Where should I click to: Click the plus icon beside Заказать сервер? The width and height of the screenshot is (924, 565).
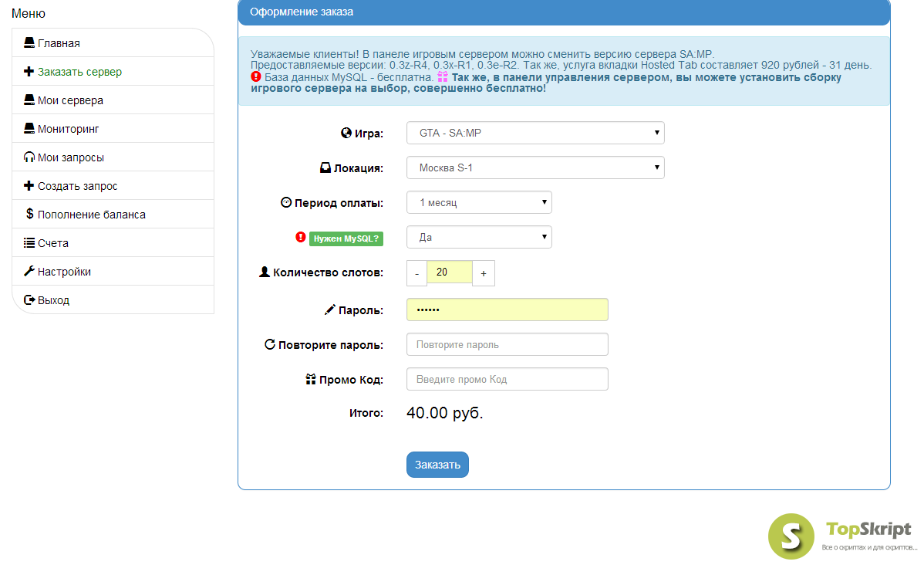pos(29,71)
